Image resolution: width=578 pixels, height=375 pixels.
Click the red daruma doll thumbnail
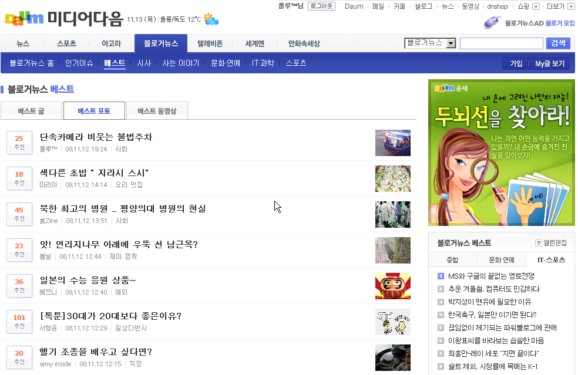click(x=393, y=286)
